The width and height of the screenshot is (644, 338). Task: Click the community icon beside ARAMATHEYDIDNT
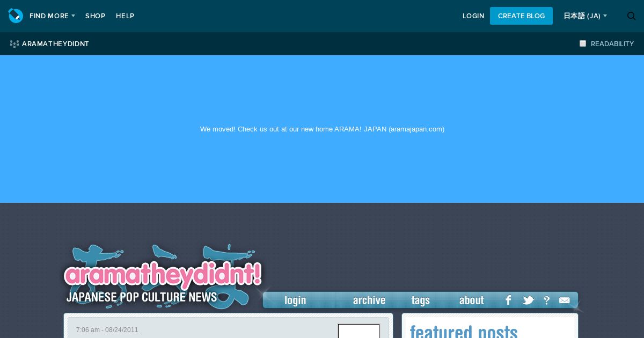(x=14, y=44)
